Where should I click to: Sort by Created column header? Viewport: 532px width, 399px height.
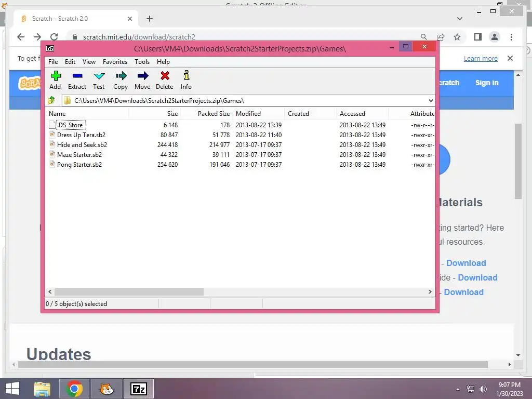coord(310,114)
